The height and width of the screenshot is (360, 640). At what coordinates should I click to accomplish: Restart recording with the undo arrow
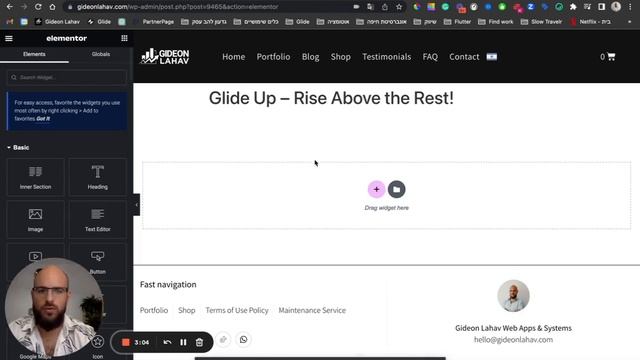(167, 342)
